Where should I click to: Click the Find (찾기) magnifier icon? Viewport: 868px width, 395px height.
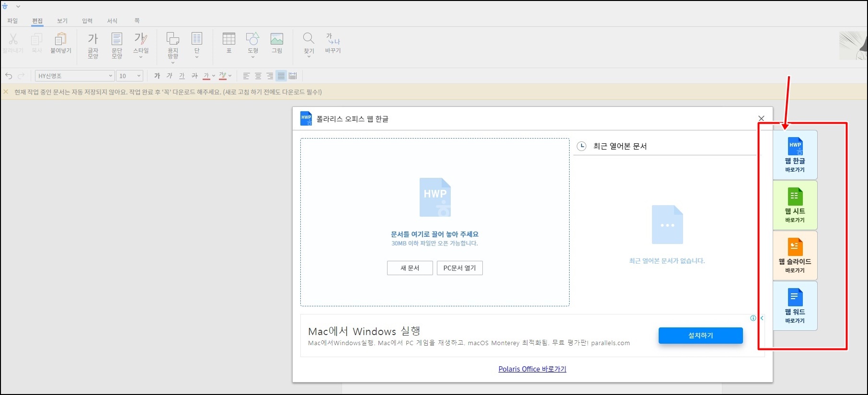pos(309,38)
